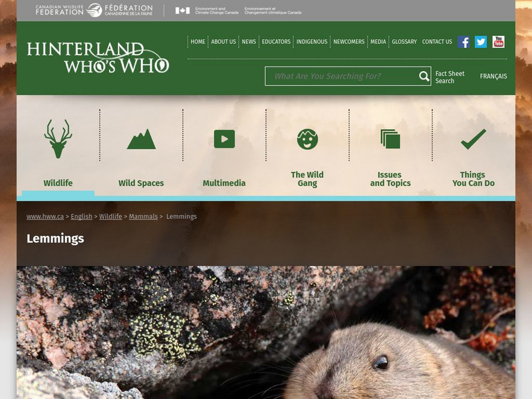
Task: Open the Newcomers menu item
Action: click(x=348, y=42)
